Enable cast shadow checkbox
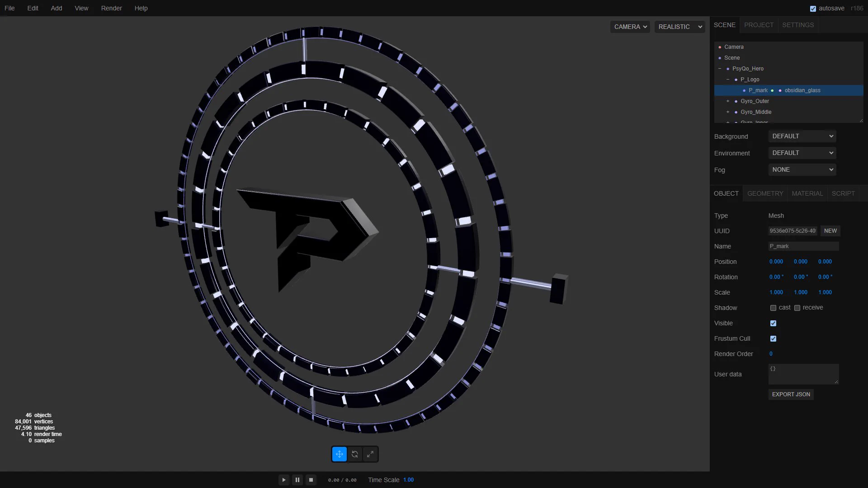This screenshot has height=488, width=868. pyautogui.click(x=773, y=308)
